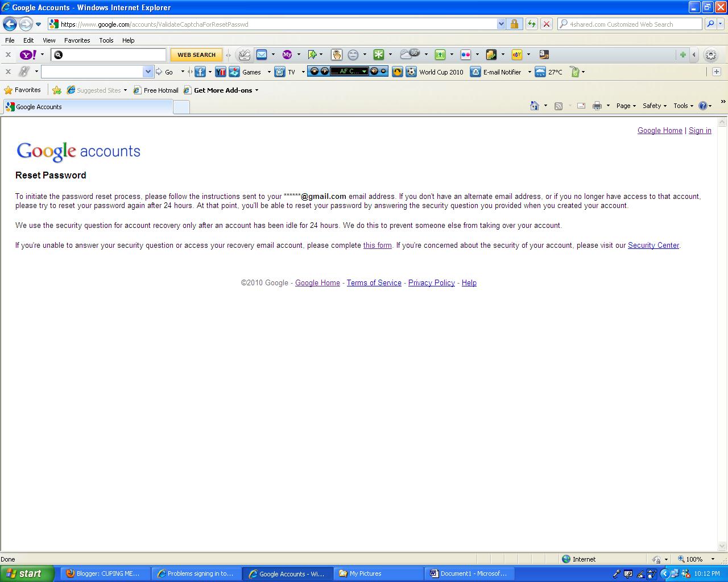Open the Tools menu in menu bar

click(x=106, y=40)
